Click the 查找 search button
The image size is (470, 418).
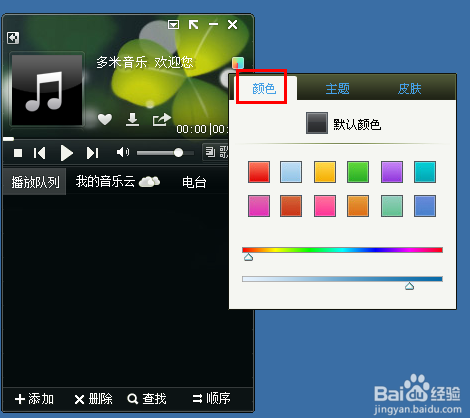(147, 399)
